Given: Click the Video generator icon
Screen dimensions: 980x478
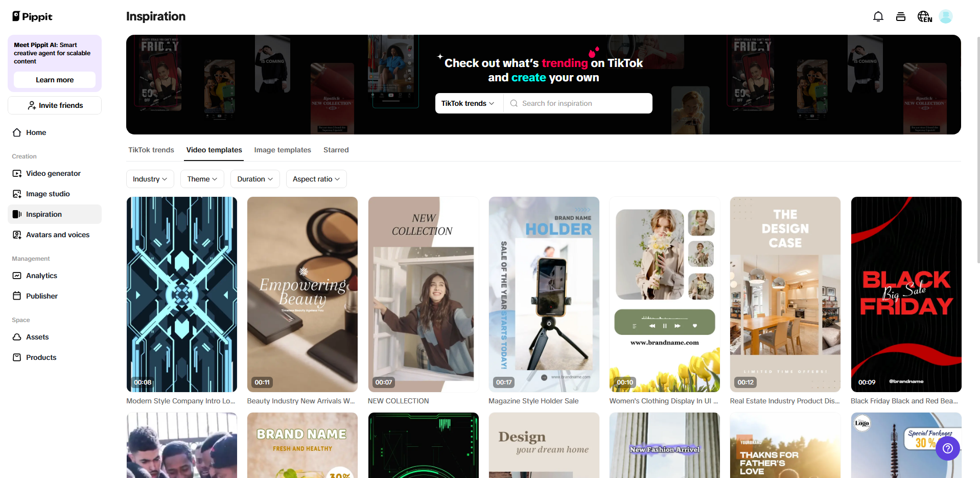Looking at the screenshot, I should (x=17, y=173).
